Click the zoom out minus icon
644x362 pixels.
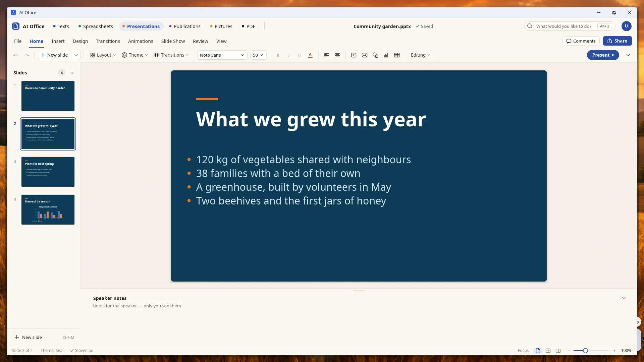click(x=569, y=351)
